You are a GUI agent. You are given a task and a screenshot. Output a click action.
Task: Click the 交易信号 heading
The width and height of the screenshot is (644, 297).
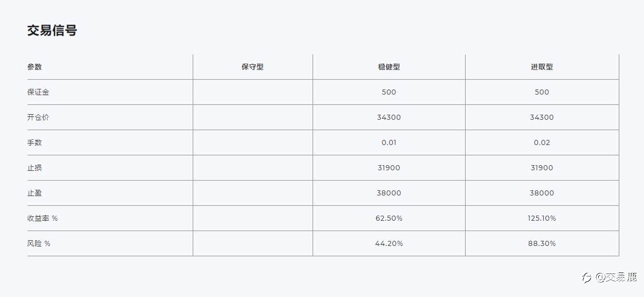tap(52, 30)
